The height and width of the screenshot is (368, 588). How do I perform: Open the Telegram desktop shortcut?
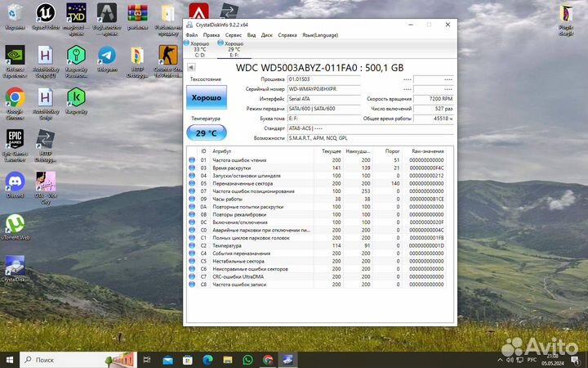pos(107,56)
